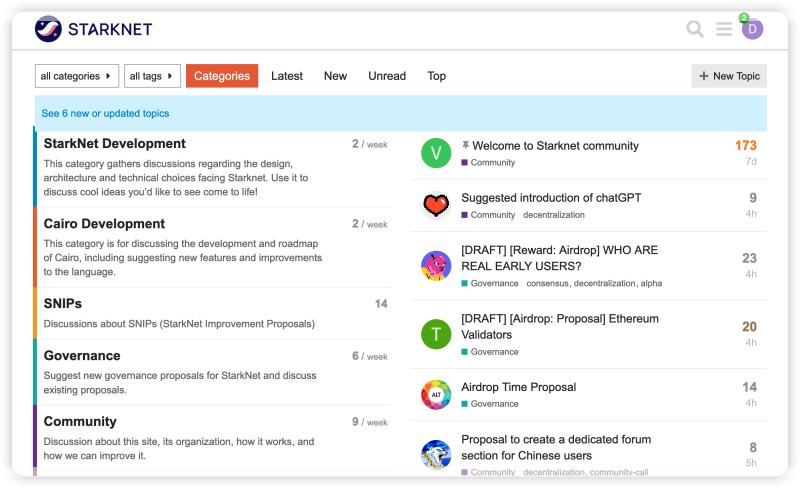Open Suggested introduction of chatGPT topic

pos(551,198)
